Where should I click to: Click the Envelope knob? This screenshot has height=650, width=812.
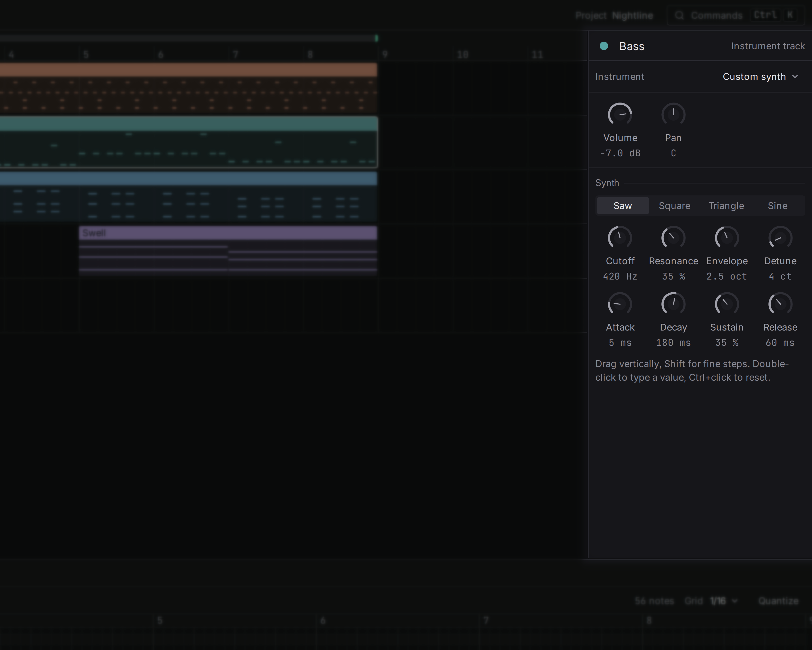pyautogui.click(x=727, y=237)
